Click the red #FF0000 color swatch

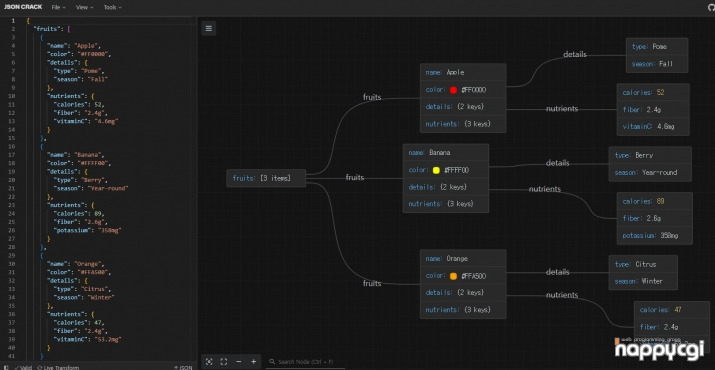click(x=453, y=90)
